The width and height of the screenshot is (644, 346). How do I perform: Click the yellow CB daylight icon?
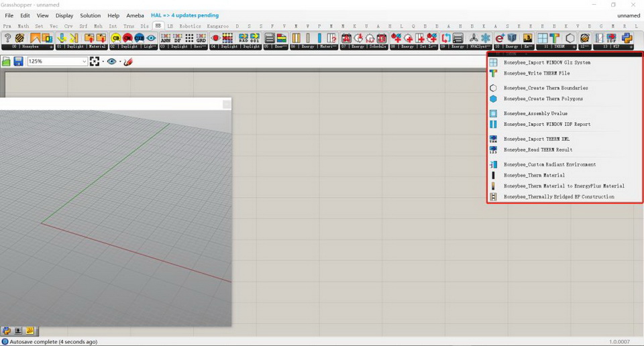[115, 38]
